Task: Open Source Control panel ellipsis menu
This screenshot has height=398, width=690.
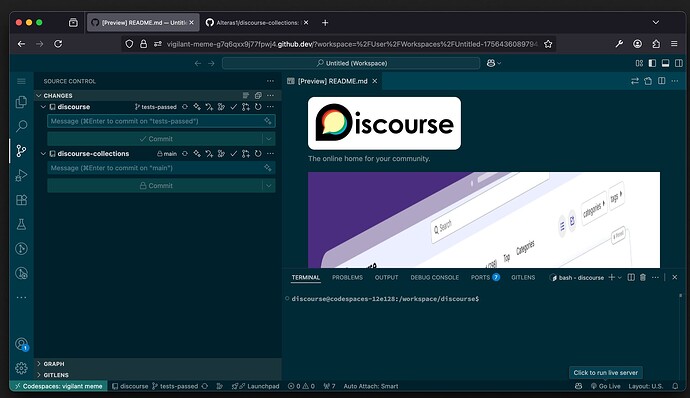Action: click(270, 81)
